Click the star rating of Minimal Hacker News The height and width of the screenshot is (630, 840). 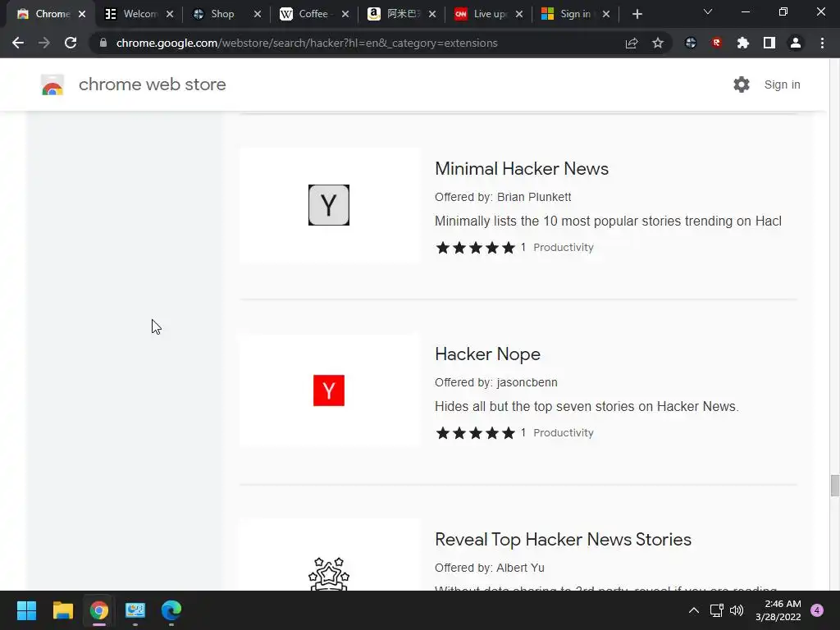pos(476,248)
